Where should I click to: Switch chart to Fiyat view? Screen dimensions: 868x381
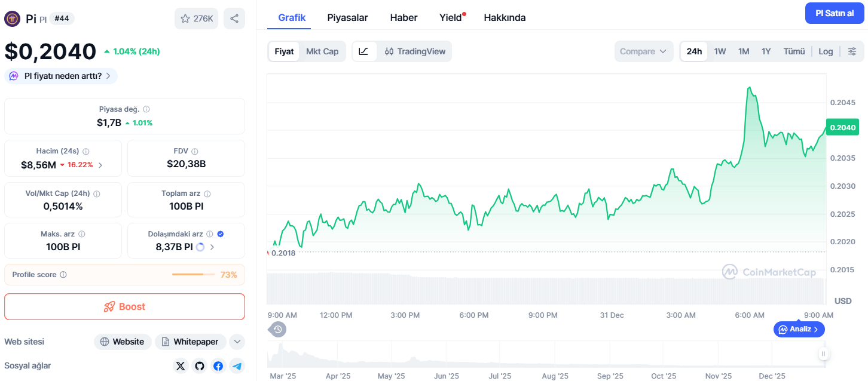pyautogui.click(x=284, y=51)
